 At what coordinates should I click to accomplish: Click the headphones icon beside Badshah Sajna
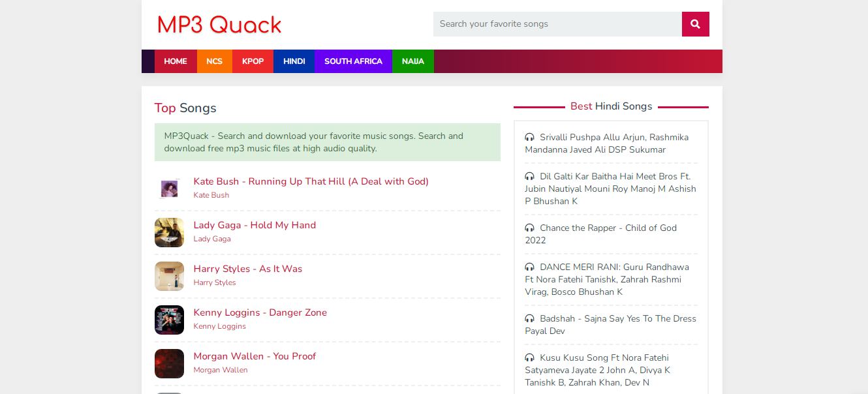click(529, 319)
